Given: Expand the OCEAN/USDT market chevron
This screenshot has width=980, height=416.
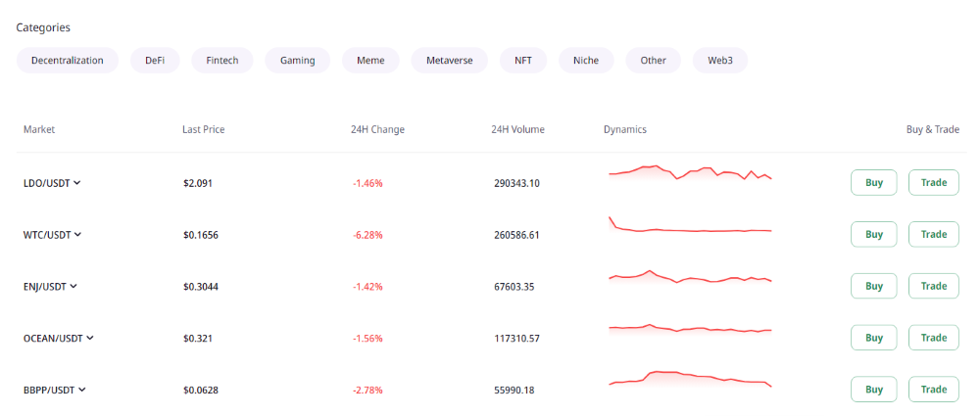Looking at the screenshot, I should [90, 338].
